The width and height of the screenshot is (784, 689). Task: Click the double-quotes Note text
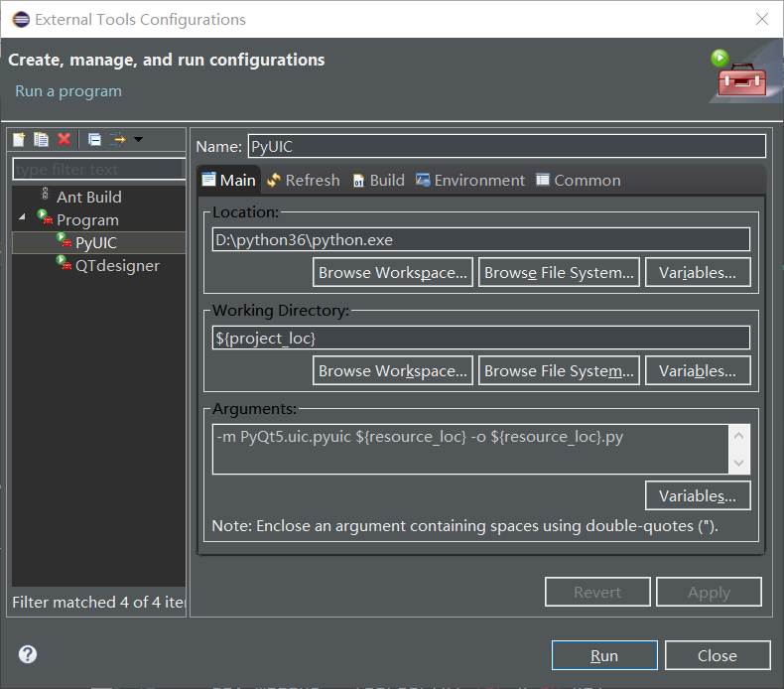[465, 526]
